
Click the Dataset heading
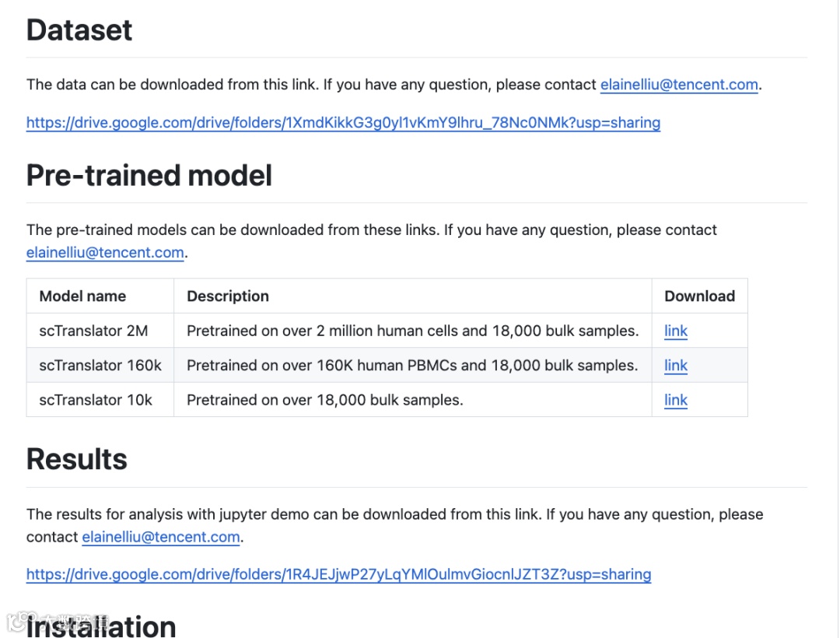point(79,30)
